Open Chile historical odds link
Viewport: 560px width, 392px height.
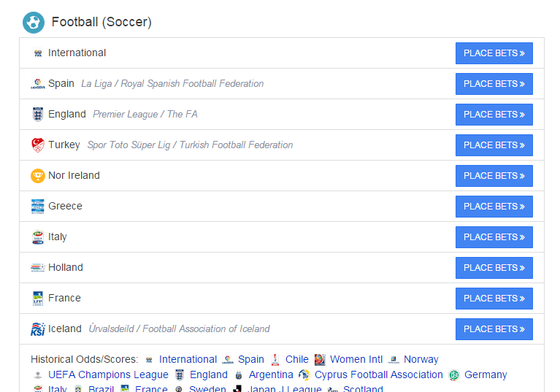pos(296,359)
